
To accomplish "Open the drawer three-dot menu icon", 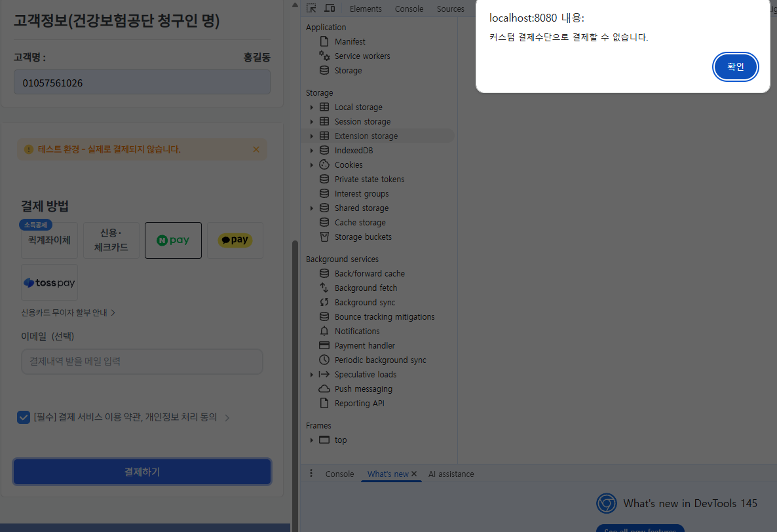I will pos(311,474).
